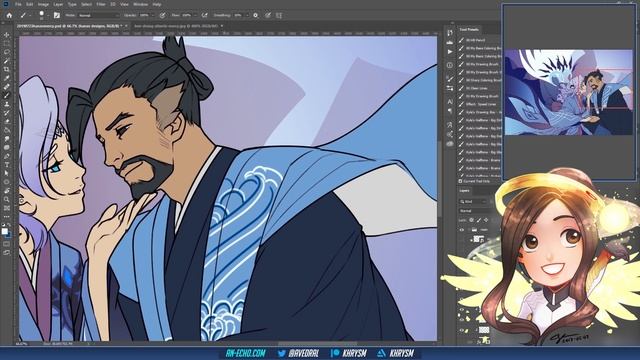Select the Eraser tool
The width and height of the screenshot is (640, 360).
point(7,121)
